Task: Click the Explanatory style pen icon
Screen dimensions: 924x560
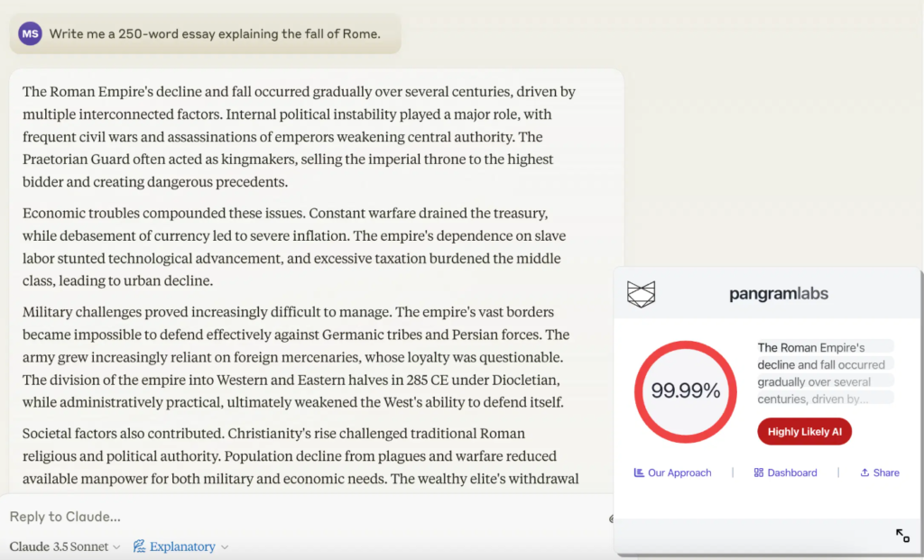Action: tap(140, 546)
